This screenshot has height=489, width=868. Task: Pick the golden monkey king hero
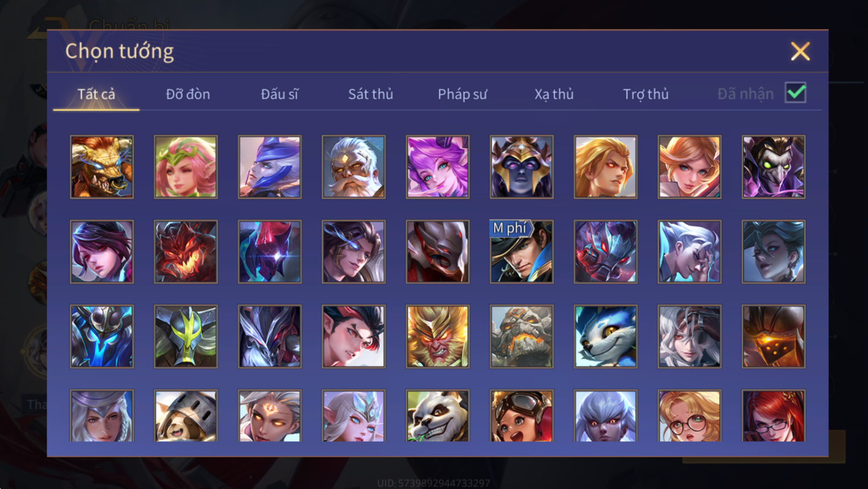pos(438,336)
